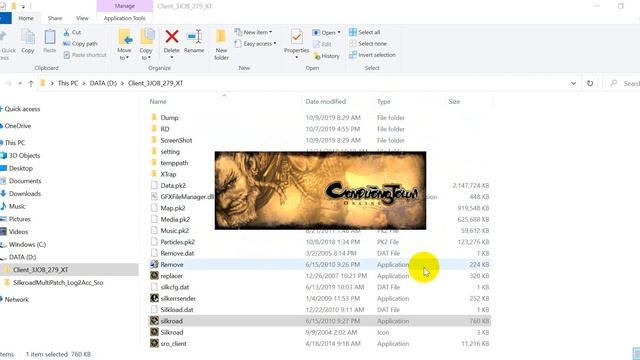Open Downloads in navigation pane
Screen dimensions: 640x360
[x=25, y=193]
